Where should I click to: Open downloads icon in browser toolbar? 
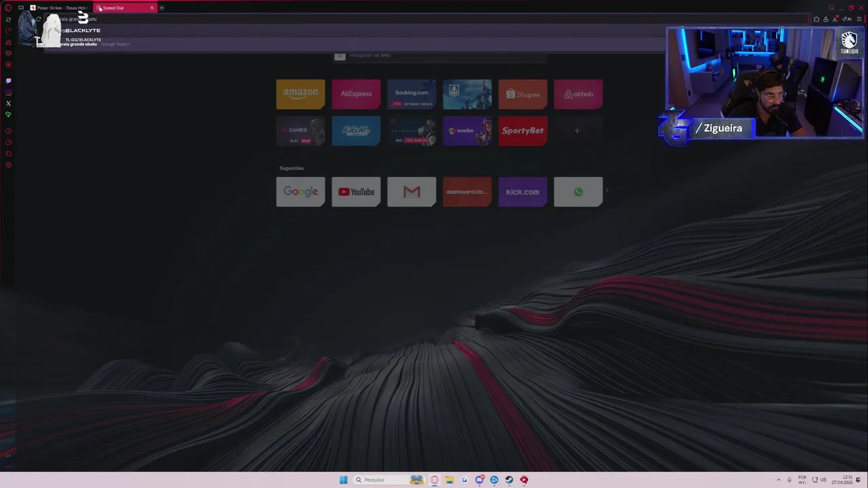click(x=835, y=19)
